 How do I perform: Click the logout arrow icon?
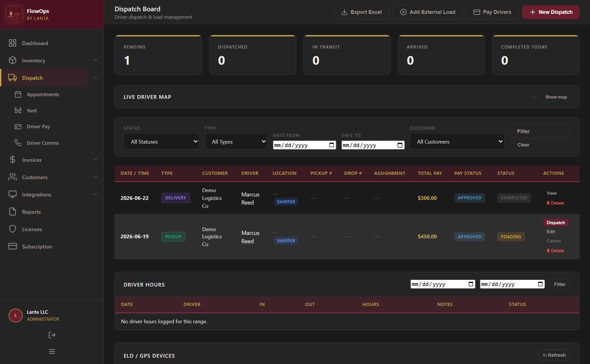[52, 335]
